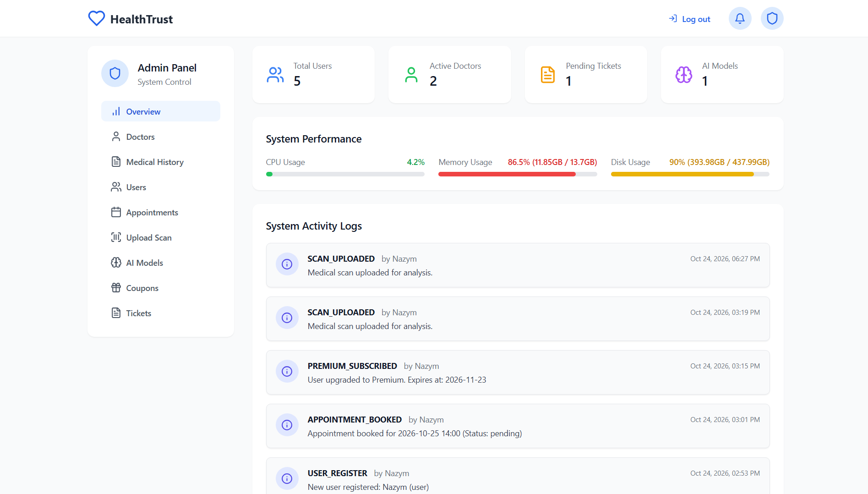Click the System Activity Logs heading
The width and height of the screenshot is (868, 494).
(314, 226)
